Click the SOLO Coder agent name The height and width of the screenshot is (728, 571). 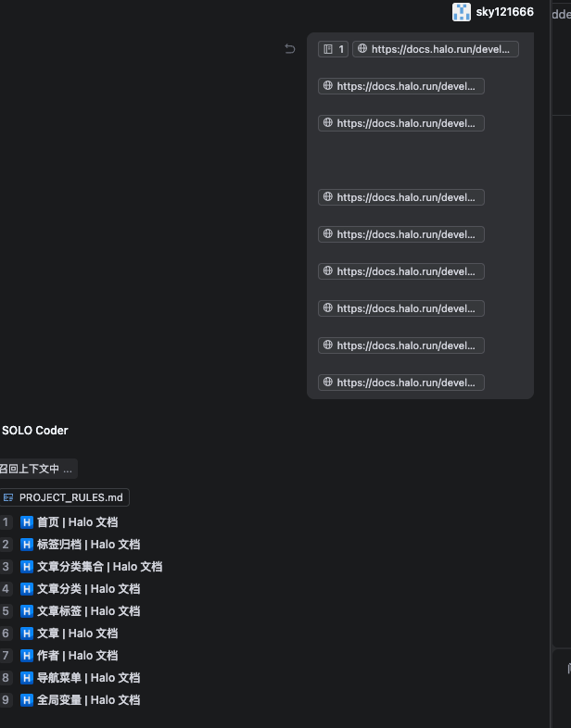point(35,430)
